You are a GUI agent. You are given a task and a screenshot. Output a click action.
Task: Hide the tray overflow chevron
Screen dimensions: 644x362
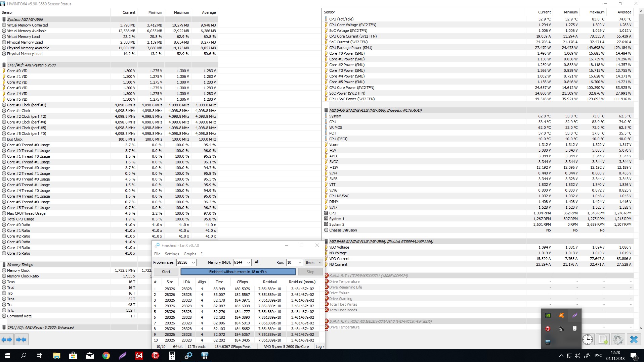[x=561, y=356]
